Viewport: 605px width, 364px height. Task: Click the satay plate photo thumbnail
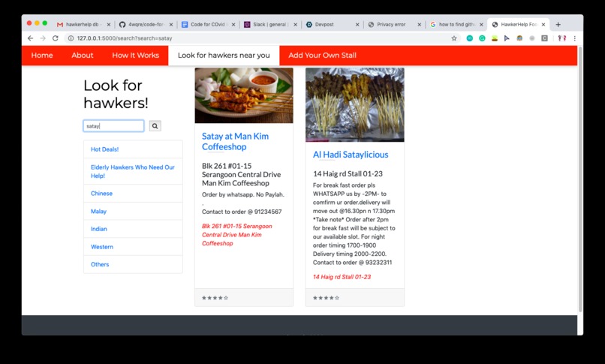(244, 95)
